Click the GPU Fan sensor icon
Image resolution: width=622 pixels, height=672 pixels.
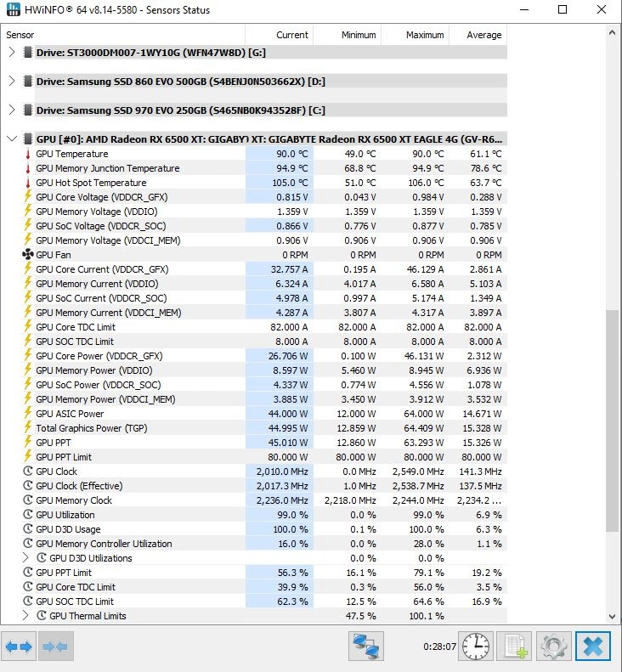pos(27,255)
